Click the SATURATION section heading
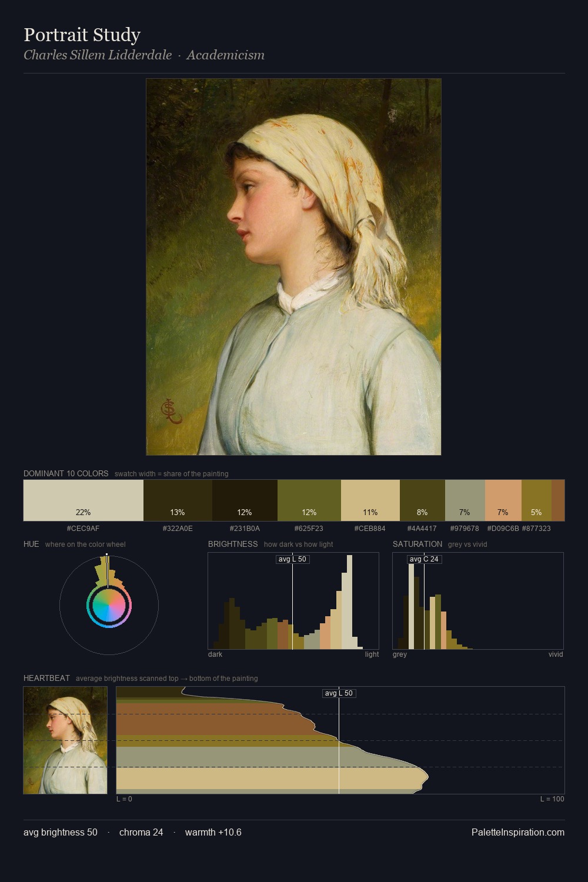 click(417, 544)
